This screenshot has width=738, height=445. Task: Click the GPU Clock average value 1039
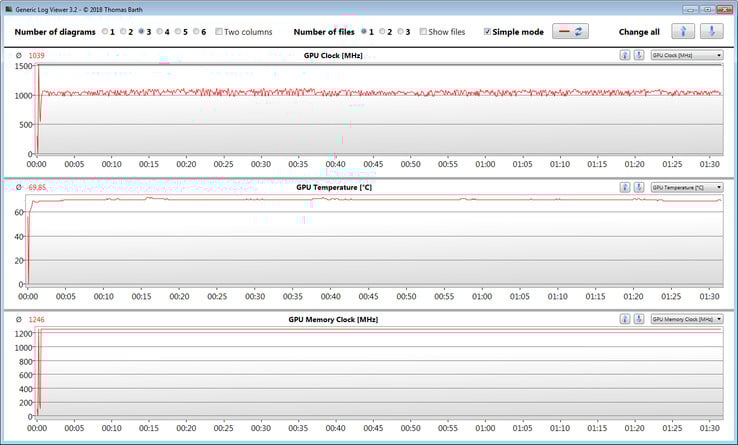click(36, 56)
